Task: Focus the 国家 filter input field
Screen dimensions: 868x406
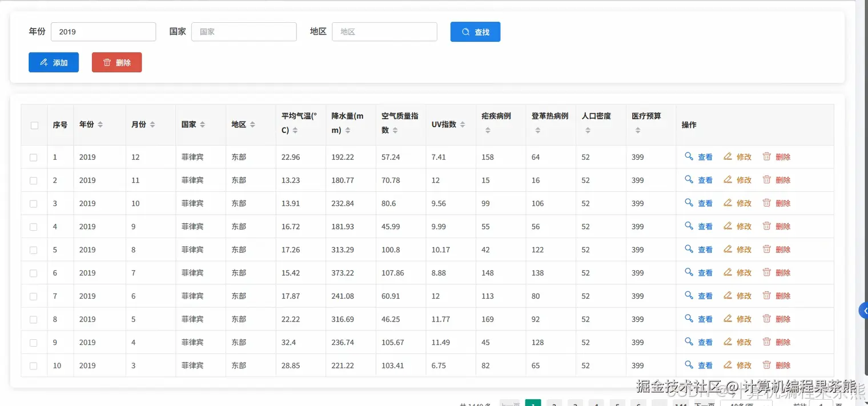Action: pyautogui.click(x=244, y=32)
